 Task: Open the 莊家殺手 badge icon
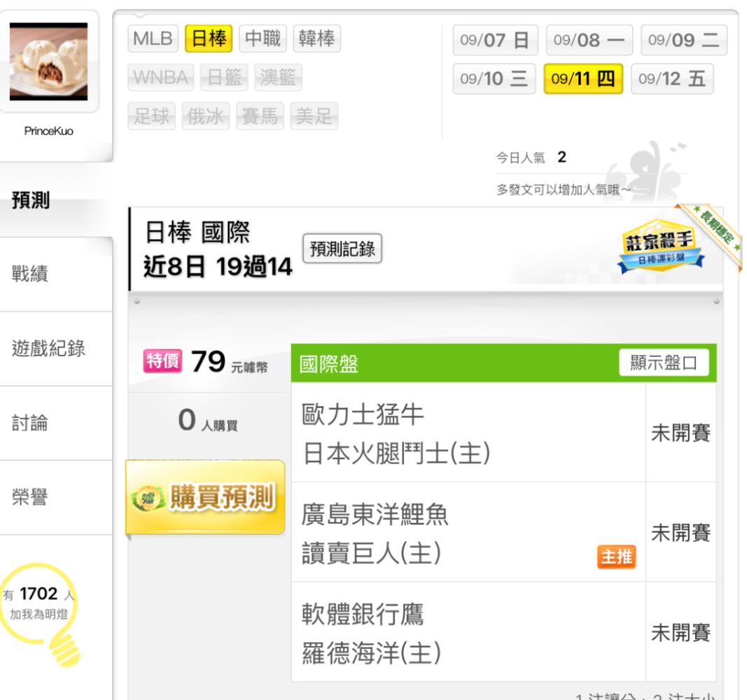pos(660,246)
